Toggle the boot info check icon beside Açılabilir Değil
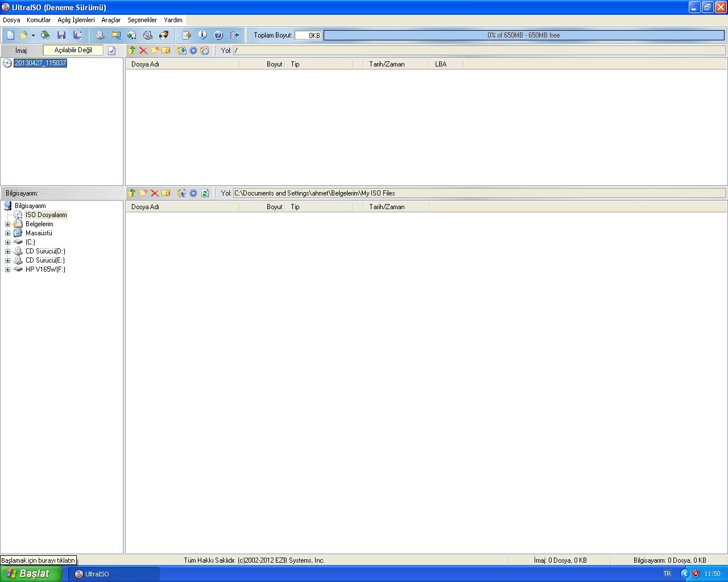Screen dimensions: 728x582 click(x=111, y=51)
